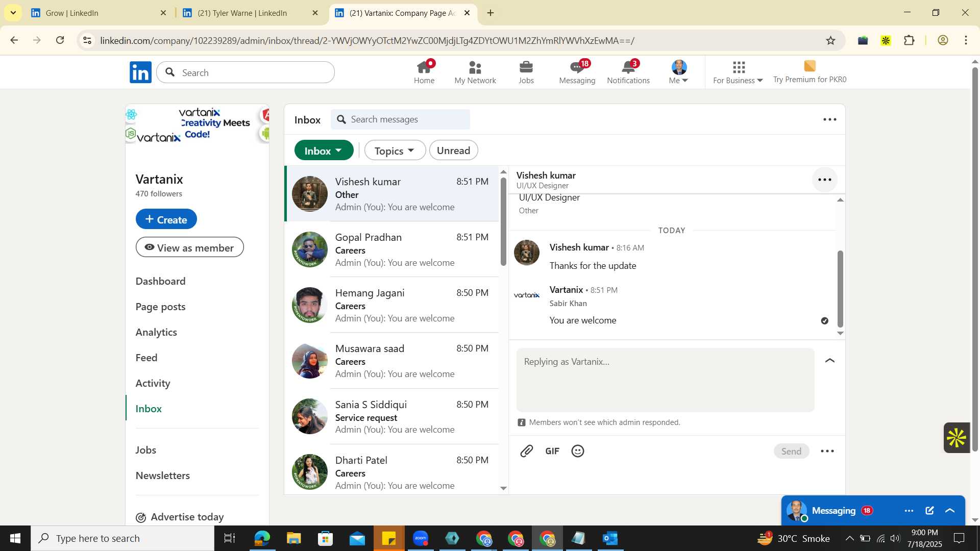
Task: Open the tab search dropdown arrow
Action: [x=13, y=13]
